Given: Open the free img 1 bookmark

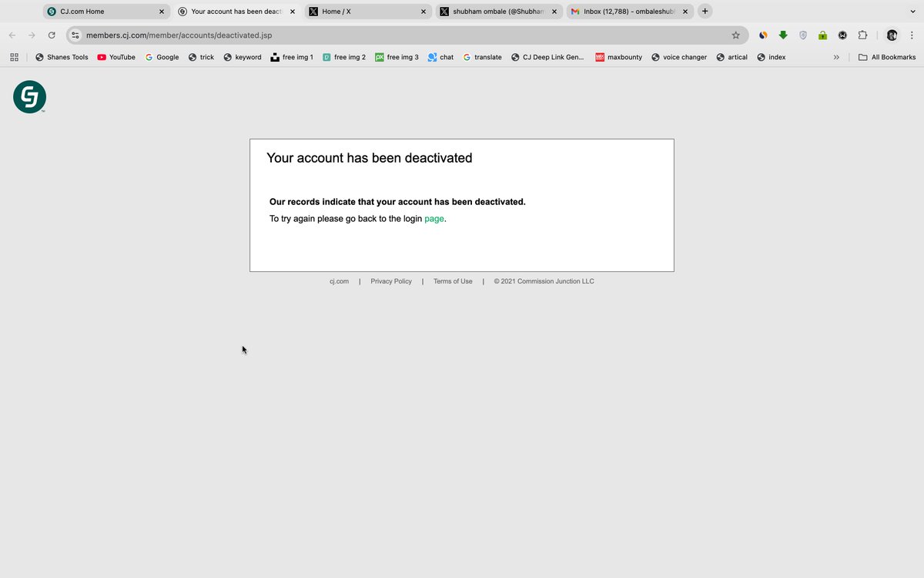Looking at the screenshot, I should pos(292,57).
